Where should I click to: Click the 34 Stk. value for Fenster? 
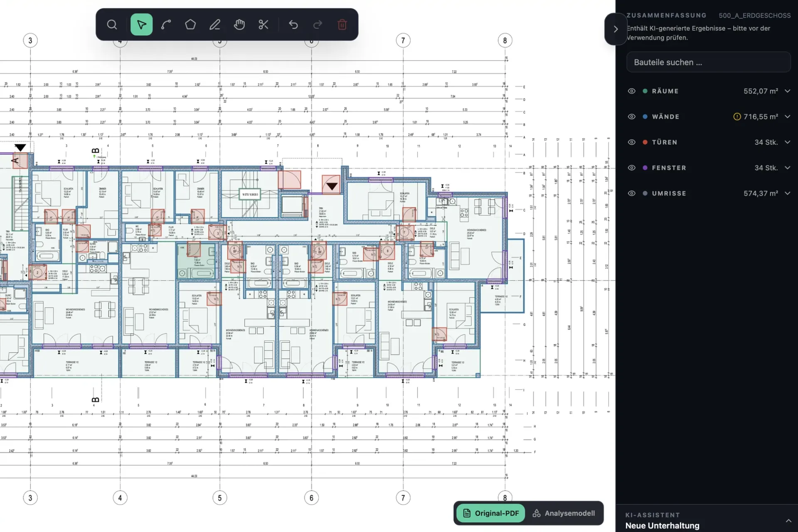tap(766, 168)
